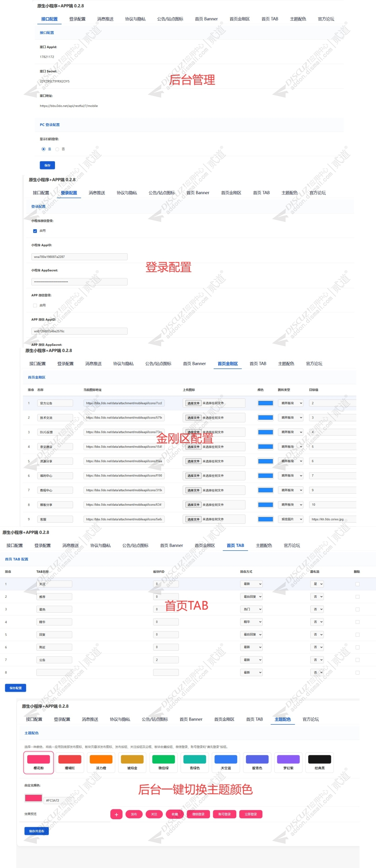This screenshot has width=376, height=868.
Task: Open 跳转类型 dropdown for 福利中心 row
Action: coord(290,476)
